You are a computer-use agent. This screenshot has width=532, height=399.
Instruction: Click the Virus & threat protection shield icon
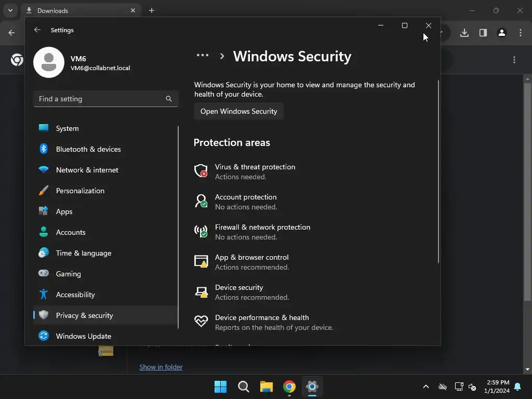[x=201, y=170]
